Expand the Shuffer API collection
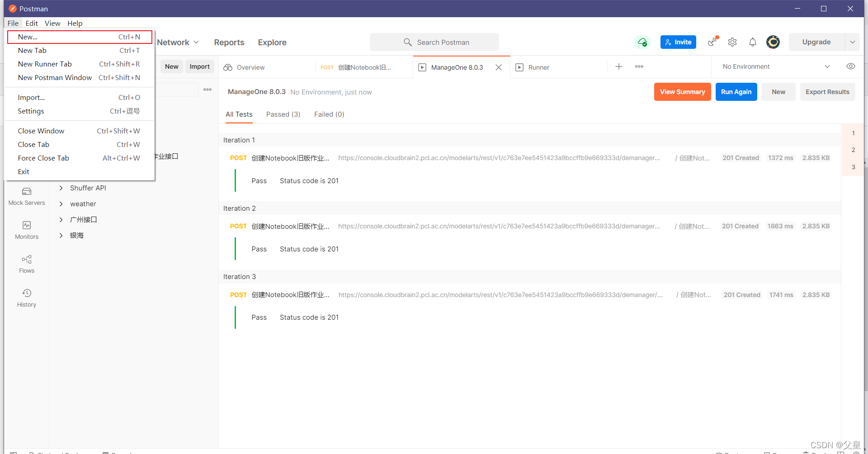868x454 pixels. (x=61, y=188)
